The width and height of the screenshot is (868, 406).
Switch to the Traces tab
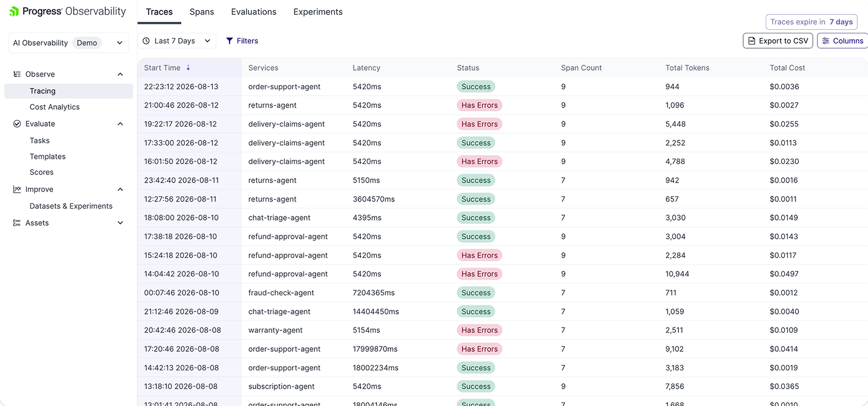159,12
